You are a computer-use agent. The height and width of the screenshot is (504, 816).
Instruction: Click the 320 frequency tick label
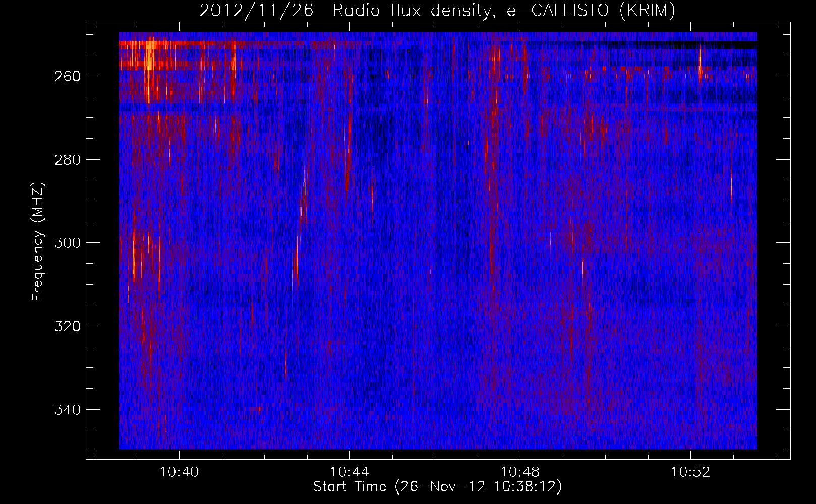point(68,326)
